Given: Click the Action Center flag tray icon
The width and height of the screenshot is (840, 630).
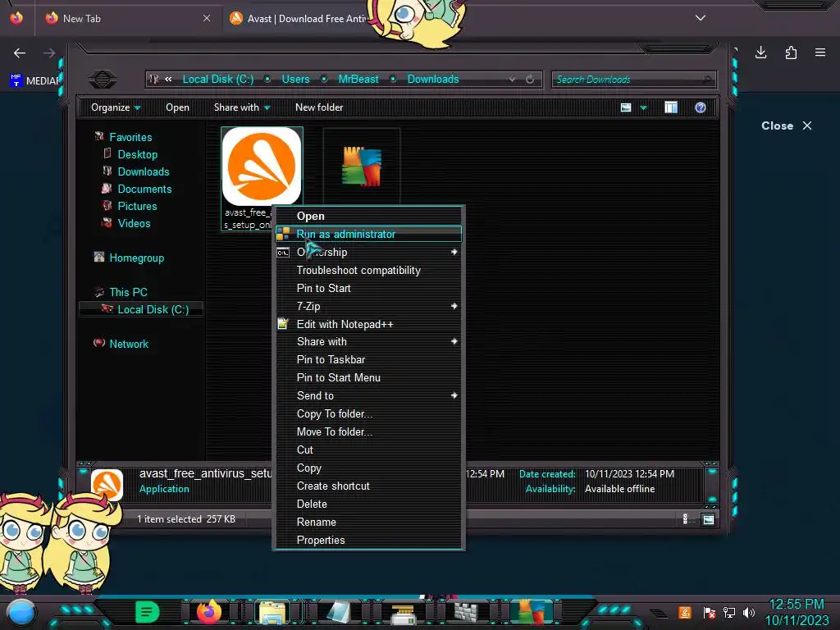Looking at the screenshot, I should [x=710, y=612].
